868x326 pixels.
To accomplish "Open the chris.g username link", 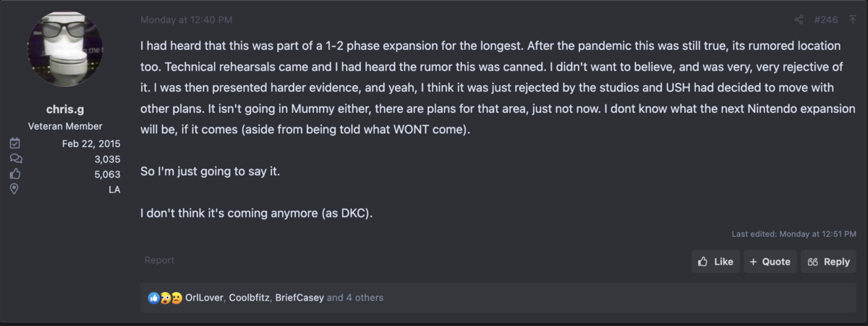I will [x=65, y=109].
